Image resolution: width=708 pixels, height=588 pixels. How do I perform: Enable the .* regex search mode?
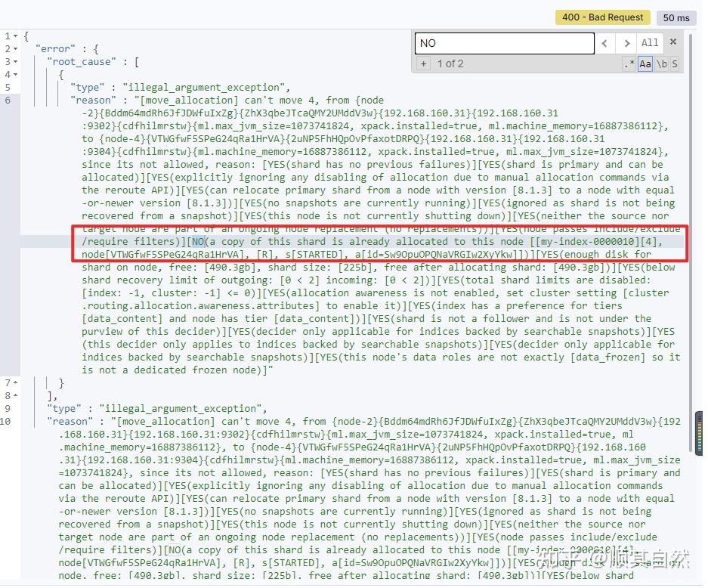(x=630, y=63)
